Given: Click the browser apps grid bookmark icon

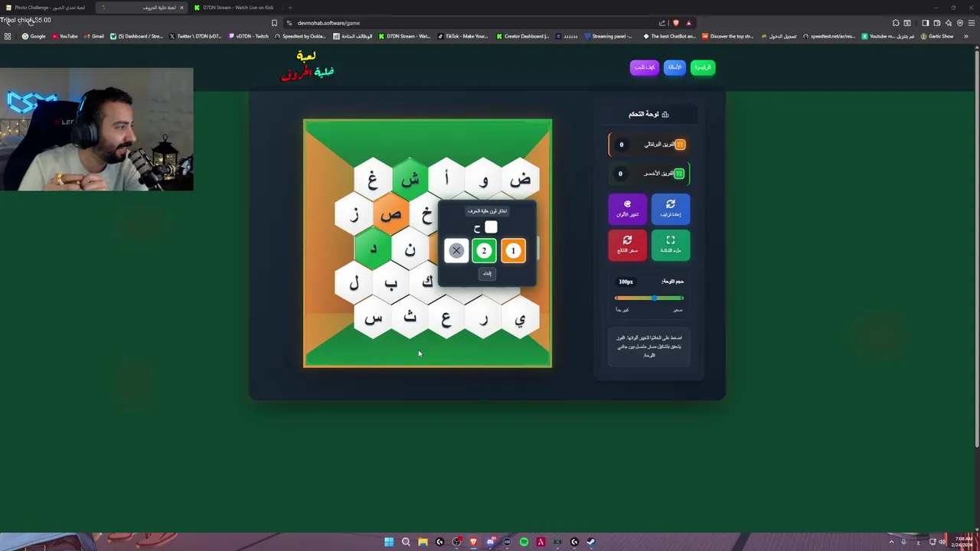Looking at the screenshot, I should coord(8,36).
